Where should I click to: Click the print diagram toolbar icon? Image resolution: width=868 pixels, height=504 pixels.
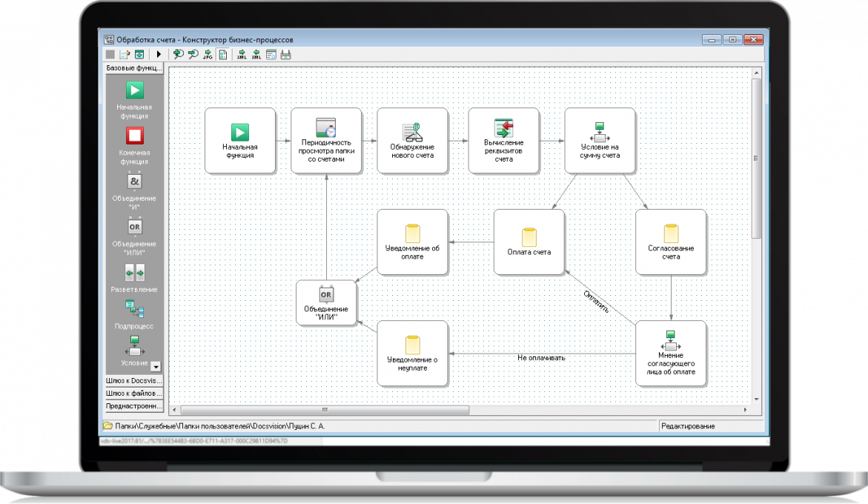click(x=286, y=54)
